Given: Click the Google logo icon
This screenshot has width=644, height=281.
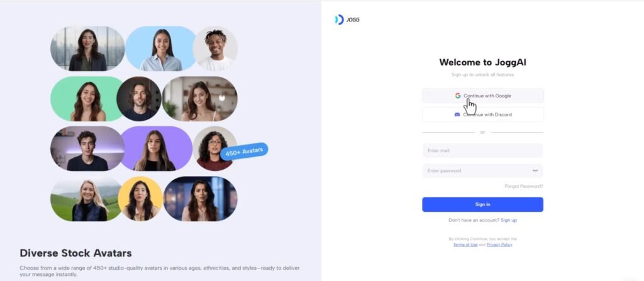Looking at the screenshot, I should point(458,96).
